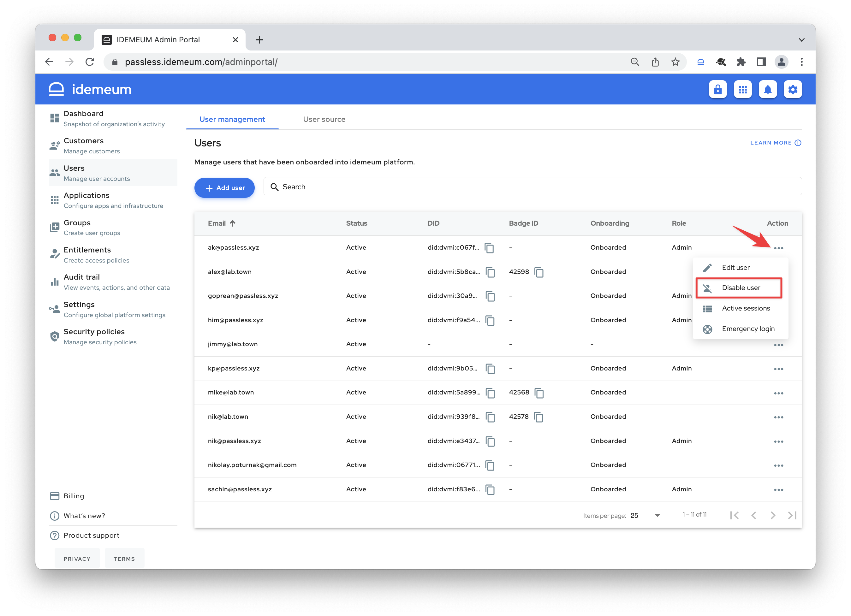Open actions menu for nikolay.poturnak@gmail.com
Screen dimensions: 851x616
[778, 465]
